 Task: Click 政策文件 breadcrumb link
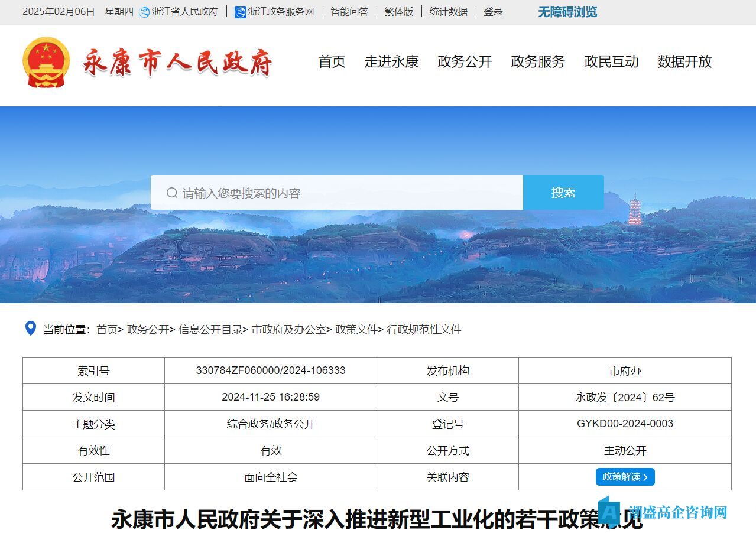[356, 330]
